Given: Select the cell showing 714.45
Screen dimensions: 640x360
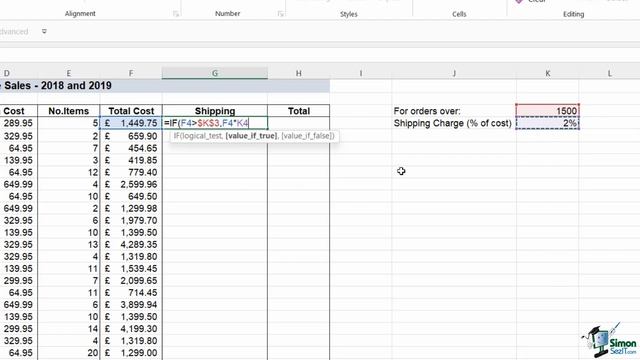Looking at the screenshot, I should (x=131, y=293).
